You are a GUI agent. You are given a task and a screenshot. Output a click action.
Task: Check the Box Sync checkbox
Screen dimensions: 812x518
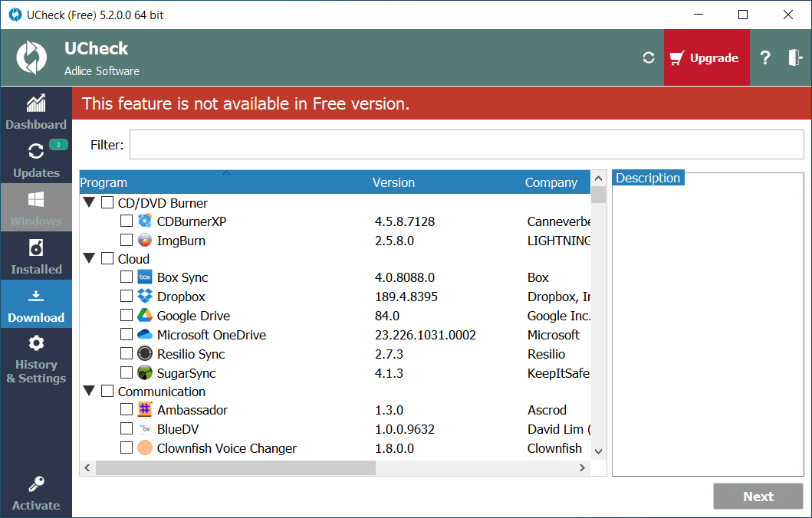click(127, 277)
